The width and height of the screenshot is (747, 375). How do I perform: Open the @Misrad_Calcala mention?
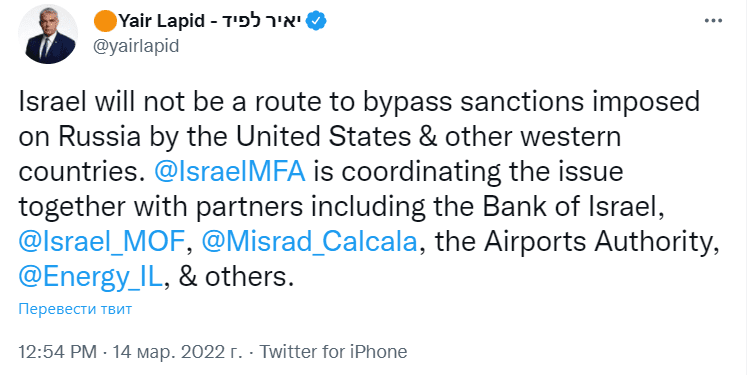[310, 242]
